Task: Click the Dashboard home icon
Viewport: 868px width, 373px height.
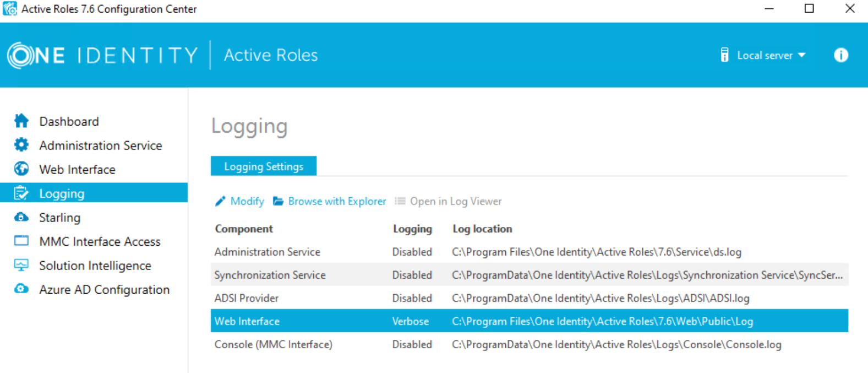Action: (21, 121)
